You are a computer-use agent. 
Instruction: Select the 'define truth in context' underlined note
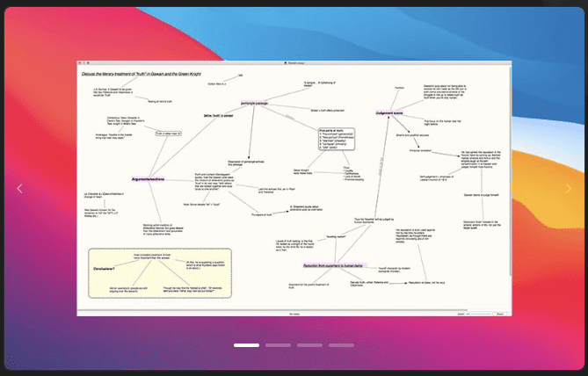pos(218,115)
